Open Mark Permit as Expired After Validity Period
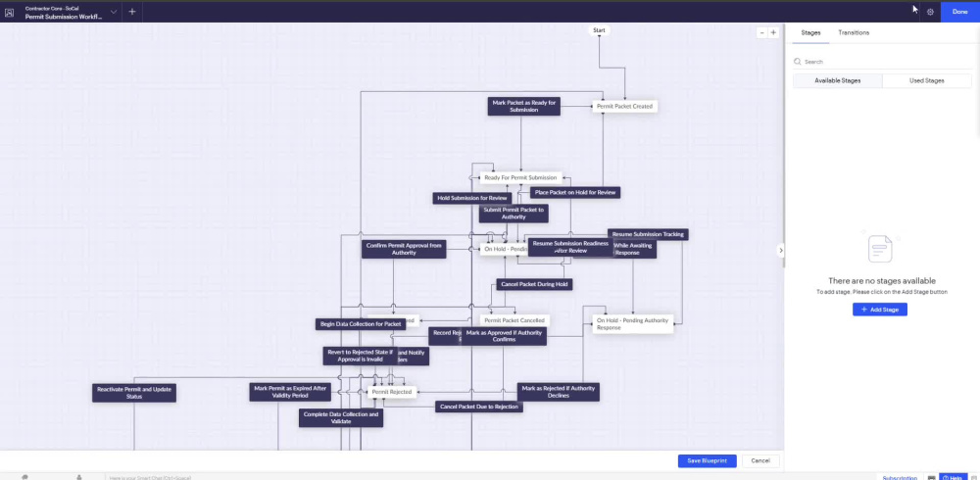The image size is (980, 480). coord(290,392)
